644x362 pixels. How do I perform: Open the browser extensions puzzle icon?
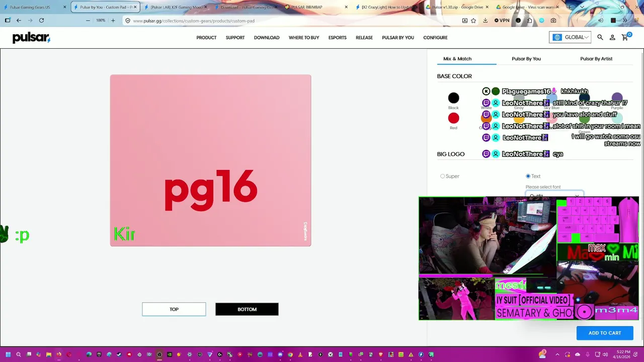click(x=530, y=21)
